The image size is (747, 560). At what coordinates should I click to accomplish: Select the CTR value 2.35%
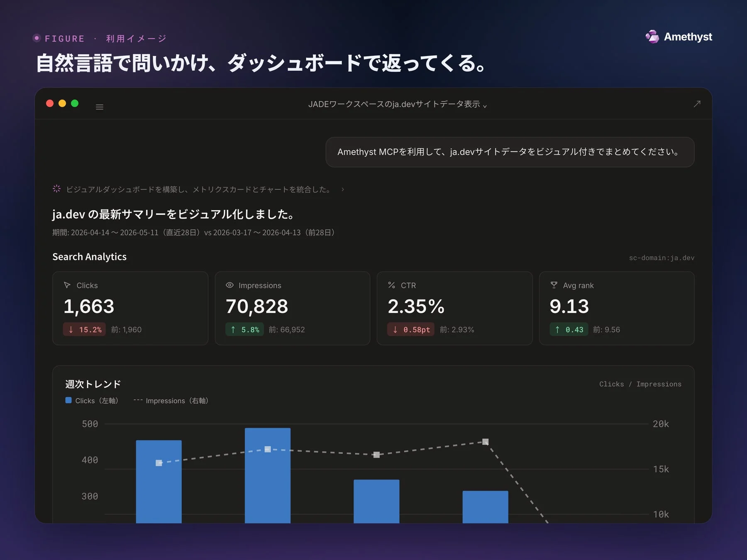tap(416, 307)
